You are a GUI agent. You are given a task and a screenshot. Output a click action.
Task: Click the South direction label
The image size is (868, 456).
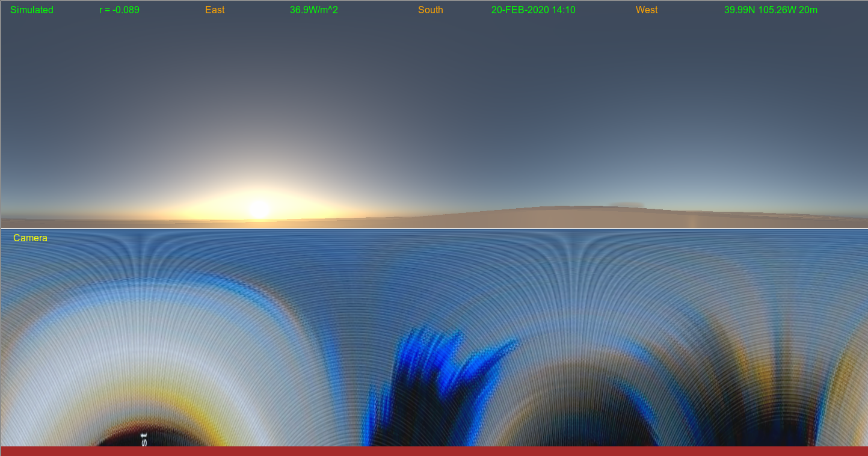click(430, 10)
